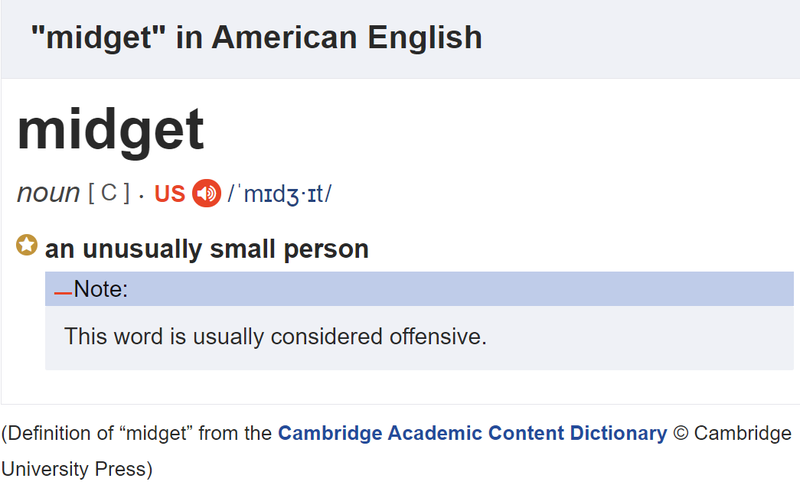Click the "University Press)" text at the bottom
The height and width of the screenshot is (485, 800).
point(77,469)
